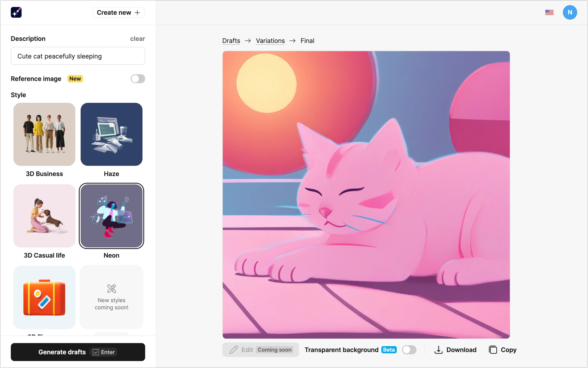Image resolution: width=588 pixels, height=368 pixels.
Task: Click Generate drafts button
Action: [x=78, y=352]
